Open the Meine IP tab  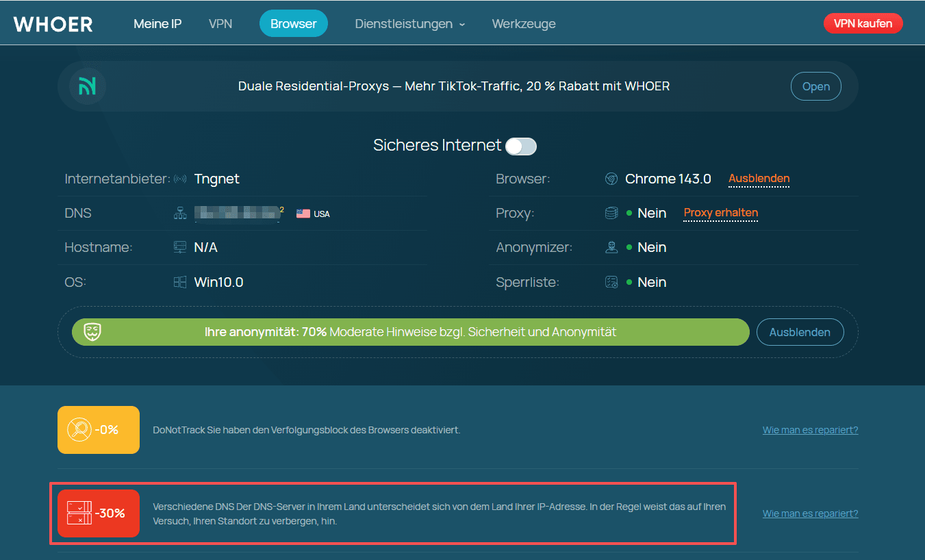(157, 24)
